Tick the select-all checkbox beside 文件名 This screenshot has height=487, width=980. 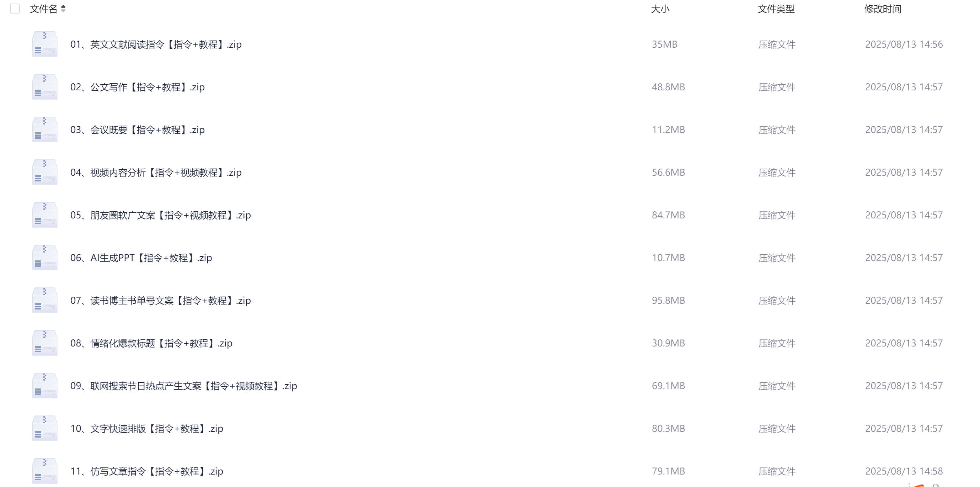pos(15,9)
